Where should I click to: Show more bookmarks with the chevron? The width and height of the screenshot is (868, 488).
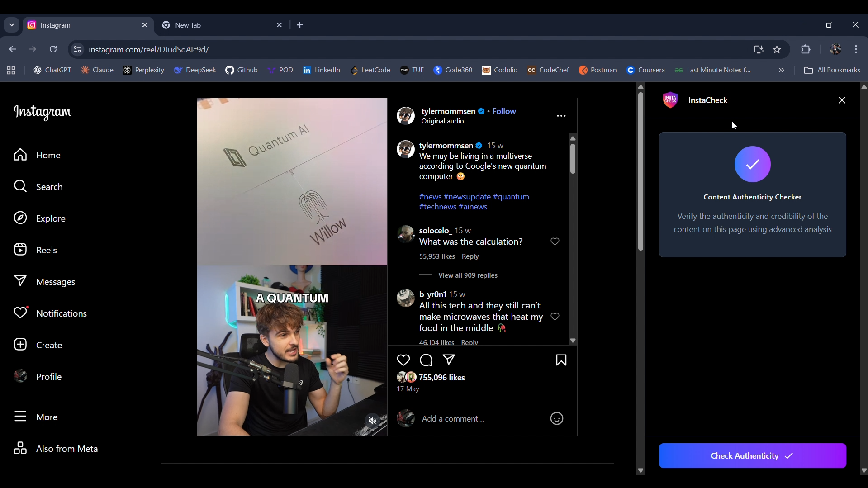click(781, 70)
